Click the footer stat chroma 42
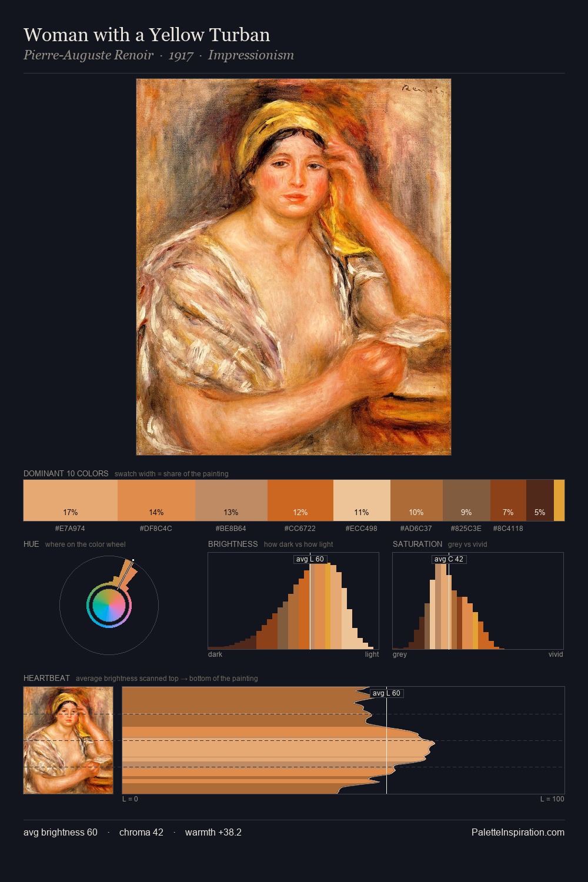The image size is (588, 882). [141, 832]
